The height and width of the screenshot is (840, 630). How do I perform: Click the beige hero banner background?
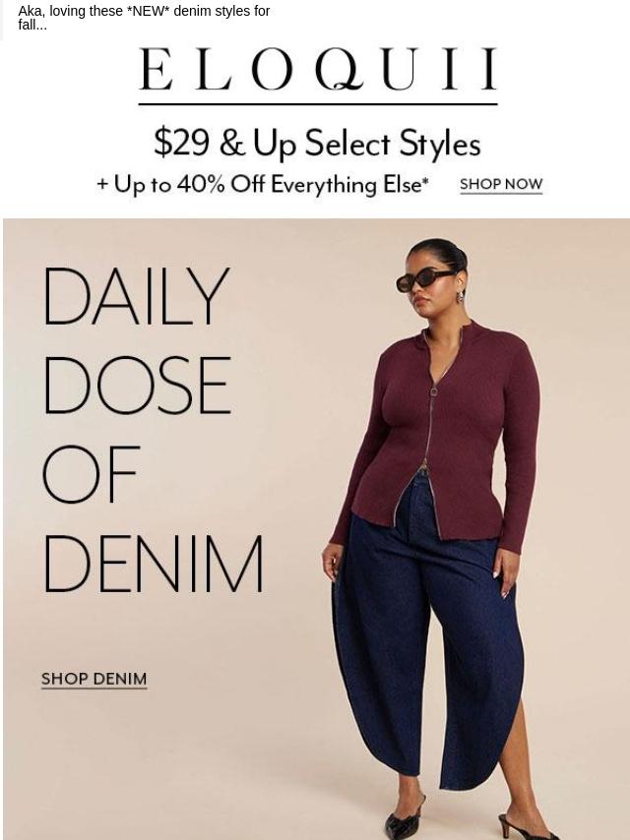160,750
